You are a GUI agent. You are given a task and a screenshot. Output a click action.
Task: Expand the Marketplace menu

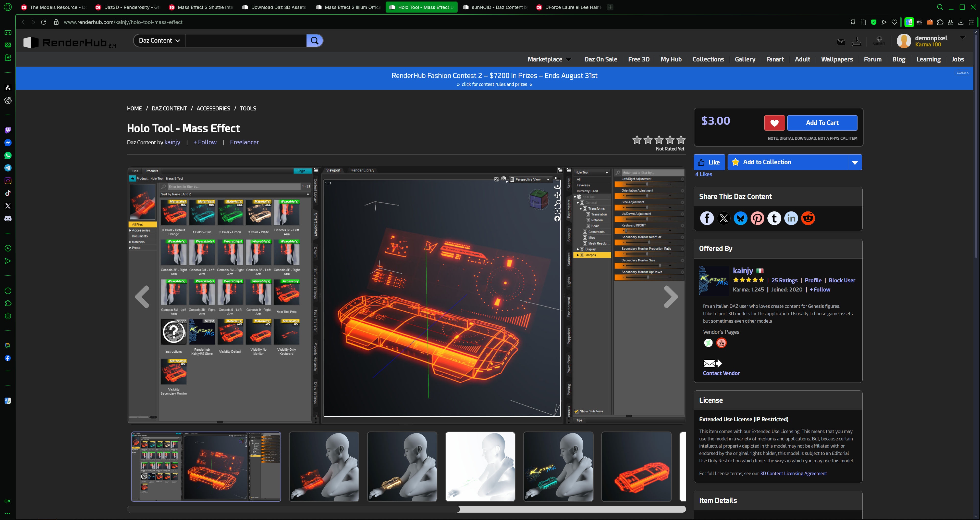[x=549, y=59]
